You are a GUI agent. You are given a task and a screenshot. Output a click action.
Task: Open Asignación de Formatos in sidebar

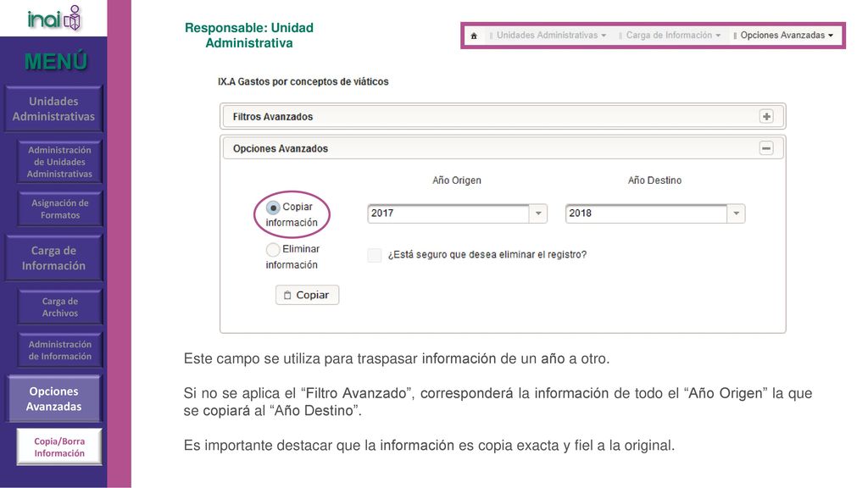point(60,209)
